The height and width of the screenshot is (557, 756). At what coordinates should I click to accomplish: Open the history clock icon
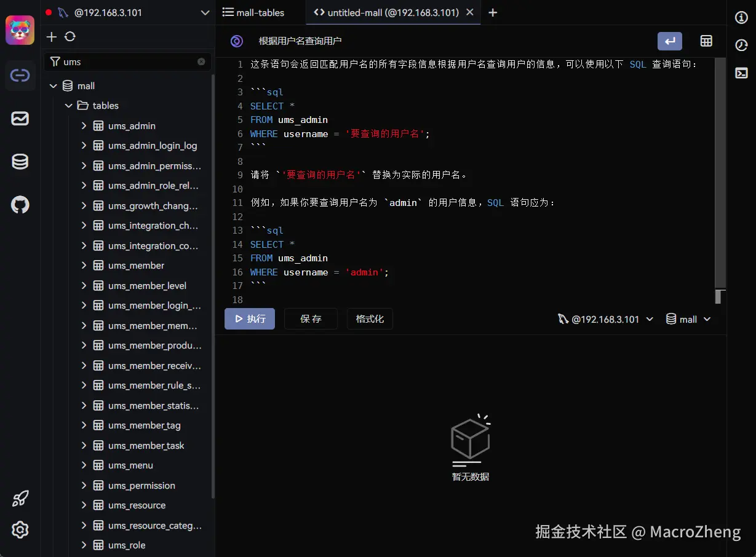741,45
